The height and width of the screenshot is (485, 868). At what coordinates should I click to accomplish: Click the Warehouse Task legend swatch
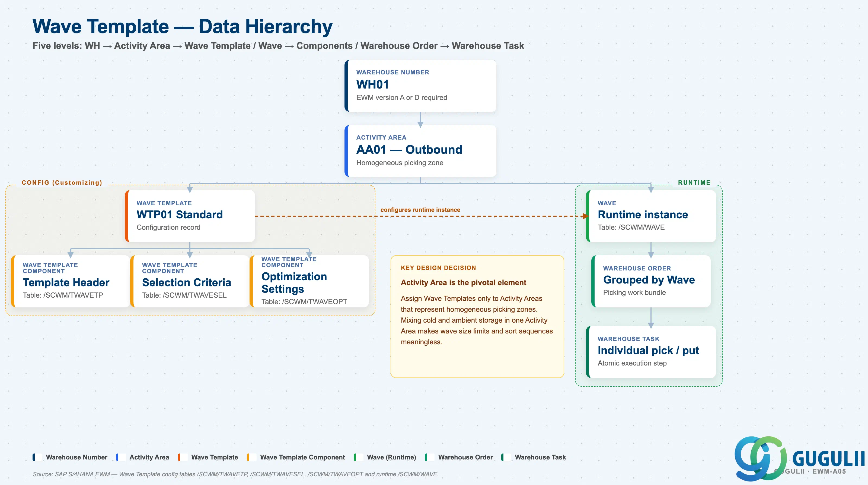(506, 457)
